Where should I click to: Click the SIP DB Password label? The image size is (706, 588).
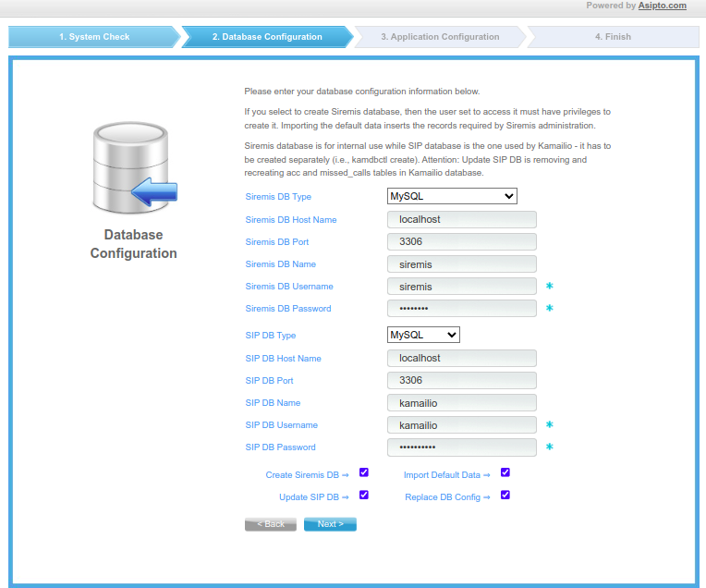click(x=281, y=447)
